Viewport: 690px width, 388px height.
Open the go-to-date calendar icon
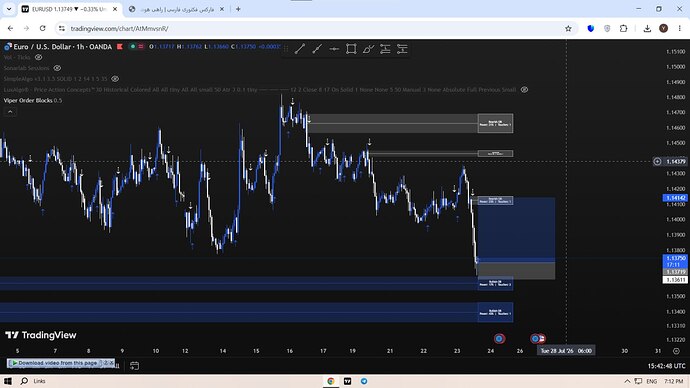[x=135, y=366]
